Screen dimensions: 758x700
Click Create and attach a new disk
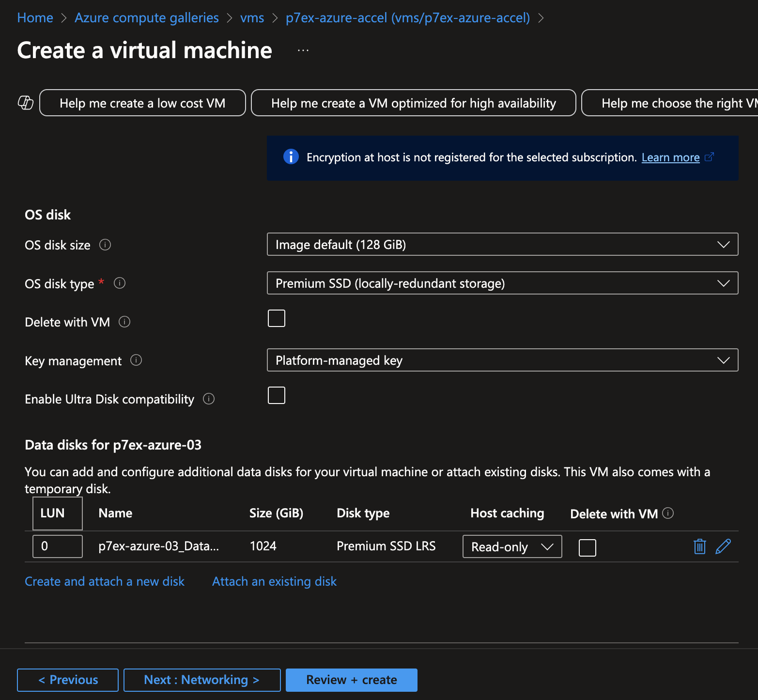(x=105, y=581)
